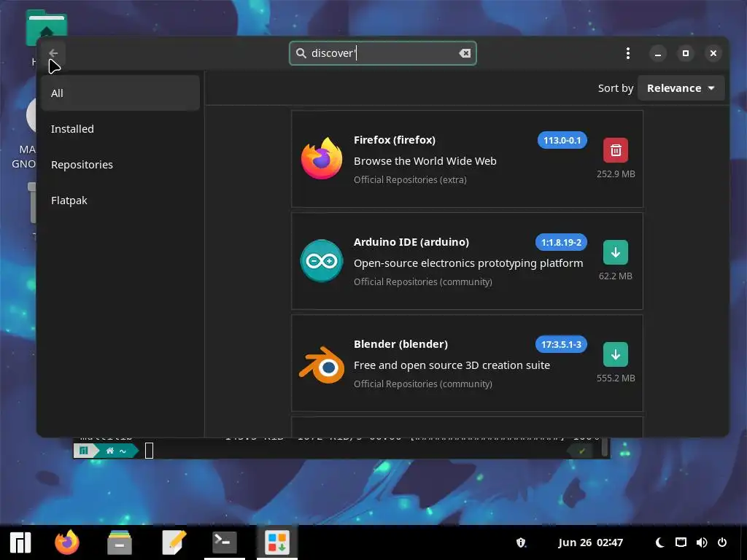Remove Firefox with the trash button
Screen dimensions: 747x560
pyautogui.click(x=616, y=150)
